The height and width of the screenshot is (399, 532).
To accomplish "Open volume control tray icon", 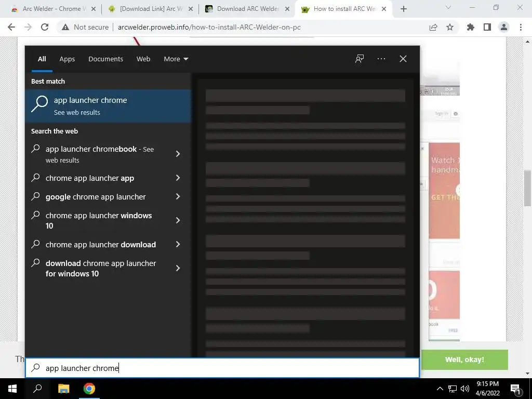I will 465,389.
